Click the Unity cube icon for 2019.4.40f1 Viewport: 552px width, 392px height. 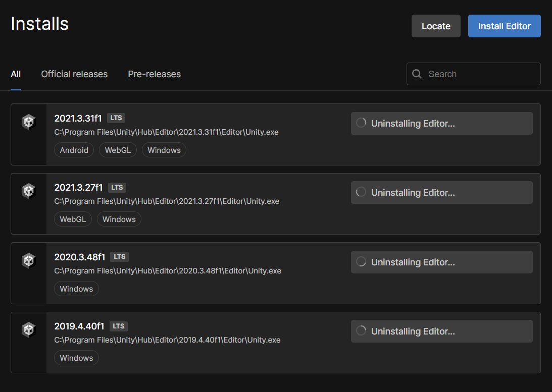(x=28, y=330)
